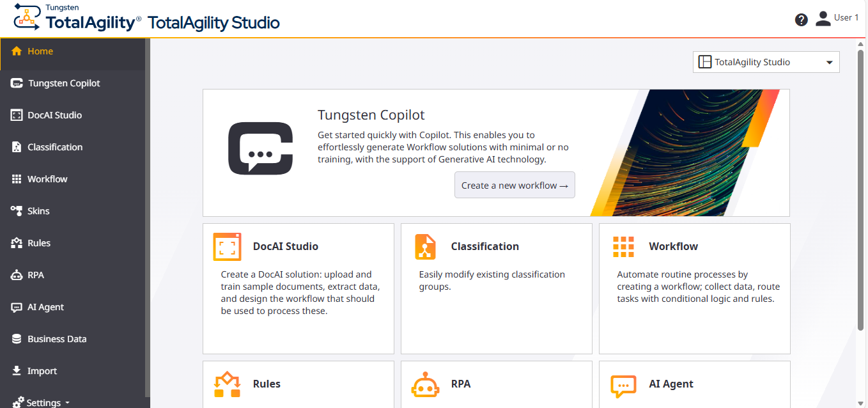Viewport: 868px width, 408px height.
Task: Open the AI Agent card title
Action: 671,384
